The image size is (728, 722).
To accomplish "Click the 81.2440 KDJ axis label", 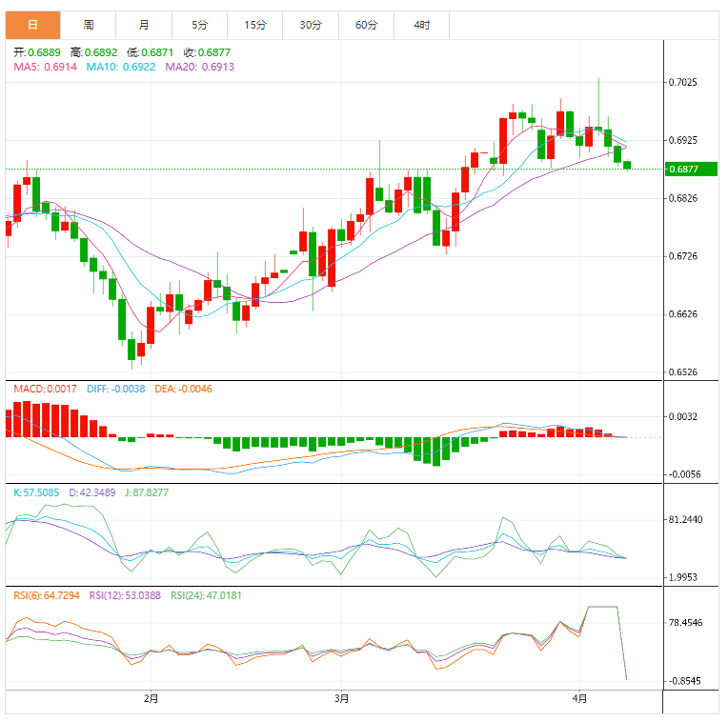I will [685, 520].
